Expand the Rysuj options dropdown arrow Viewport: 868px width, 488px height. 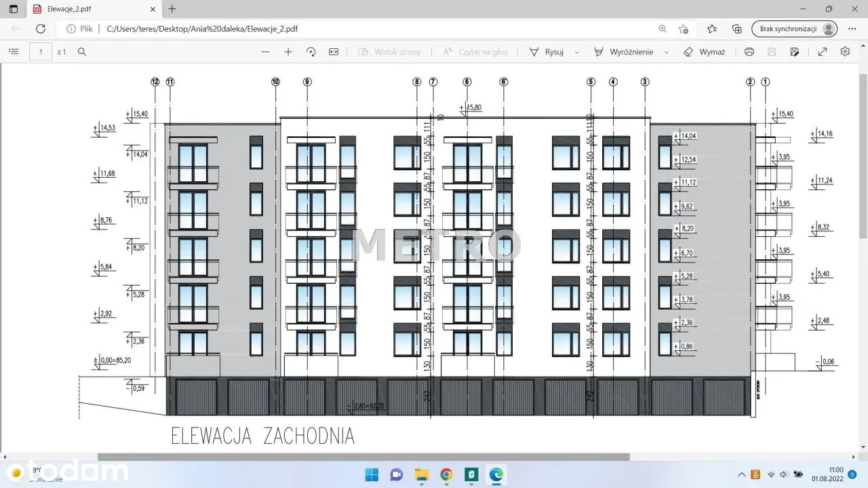tap(577, 52)
